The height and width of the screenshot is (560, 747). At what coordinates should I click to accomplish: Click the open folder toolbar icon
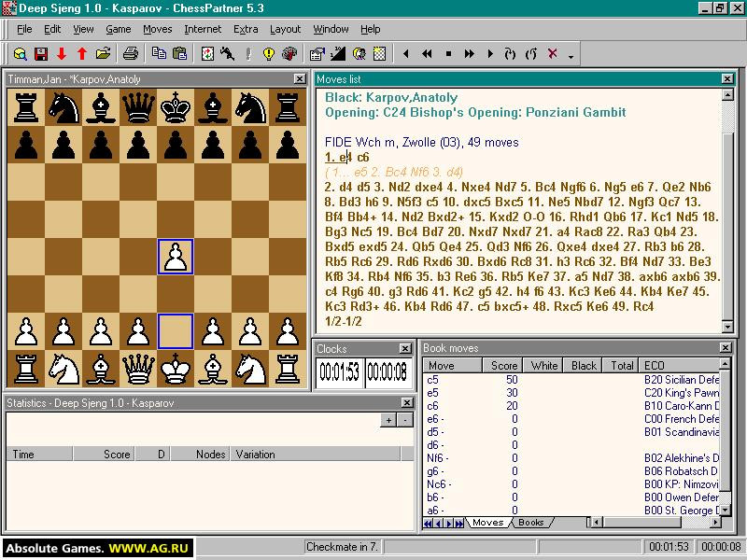pyautogui.click(x=103, y=53)
